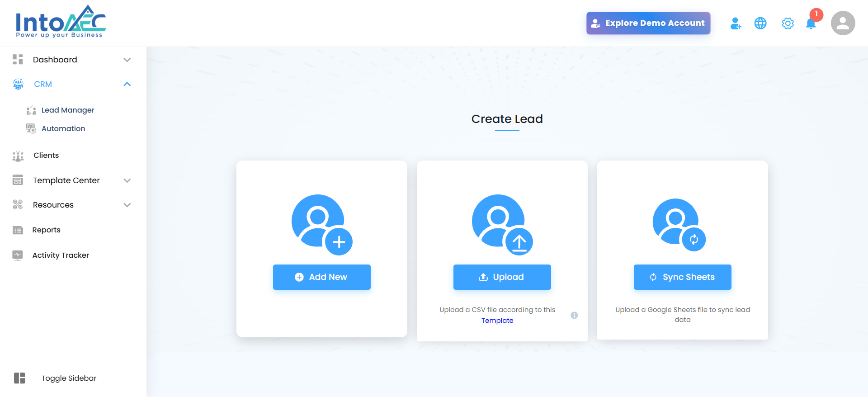868x397 pixels.
Task: Collapse the CRM section chevron
Action: coord(127,84)
